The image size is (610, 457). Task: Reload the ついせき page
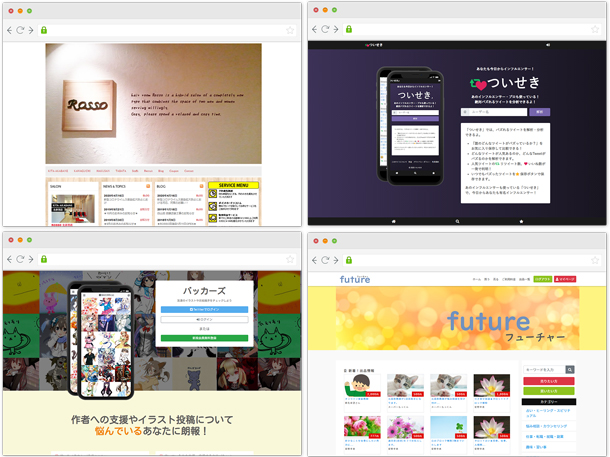(325, 29)
